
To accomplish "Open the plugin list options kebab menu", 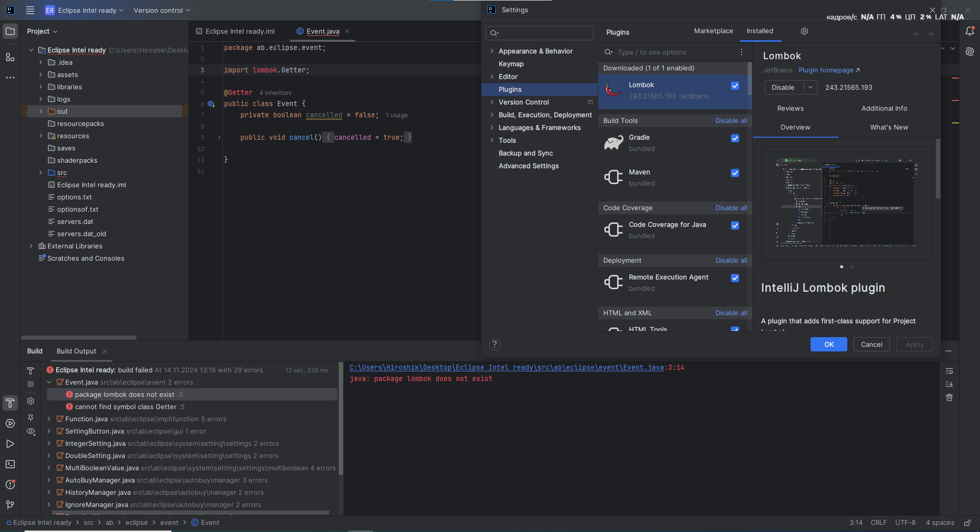I will (x=742, y=52).
